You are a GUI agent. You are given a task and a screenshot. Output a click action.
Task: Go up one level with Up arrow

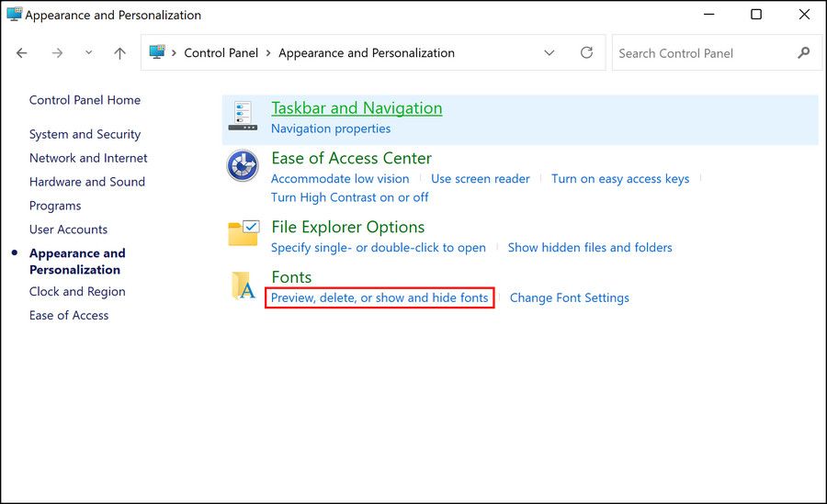[119, 52]
